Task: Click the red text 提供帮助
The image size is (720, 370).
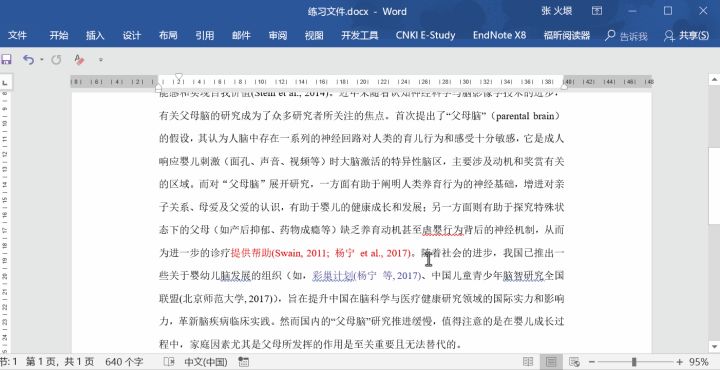Action: 251,252
